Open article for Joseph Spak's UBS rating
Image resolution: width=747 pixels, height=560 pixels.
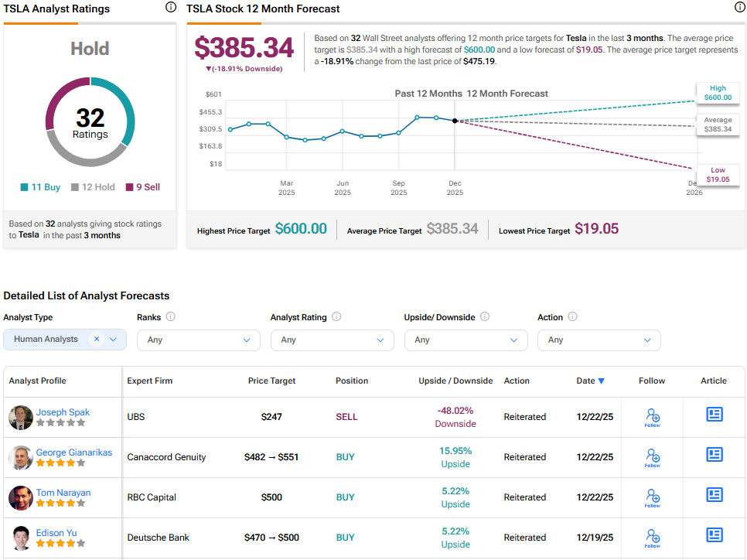(x=714, y=415)
